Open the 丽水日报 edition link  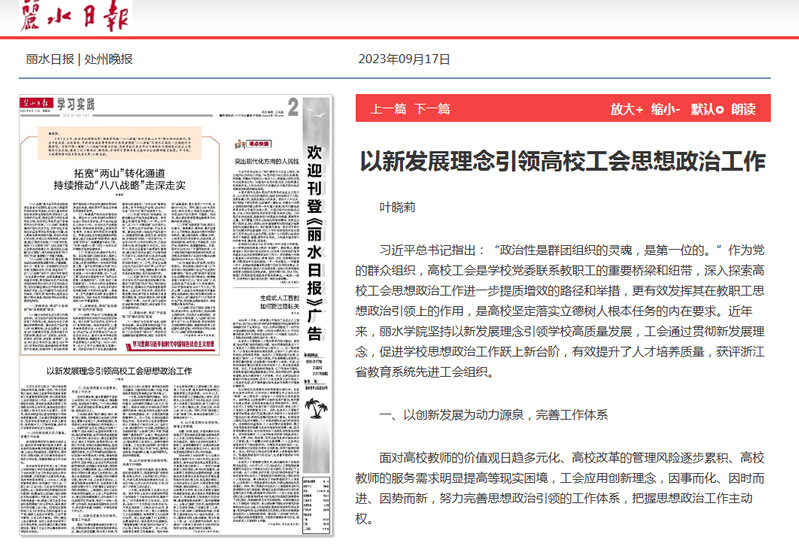[50, 58]
